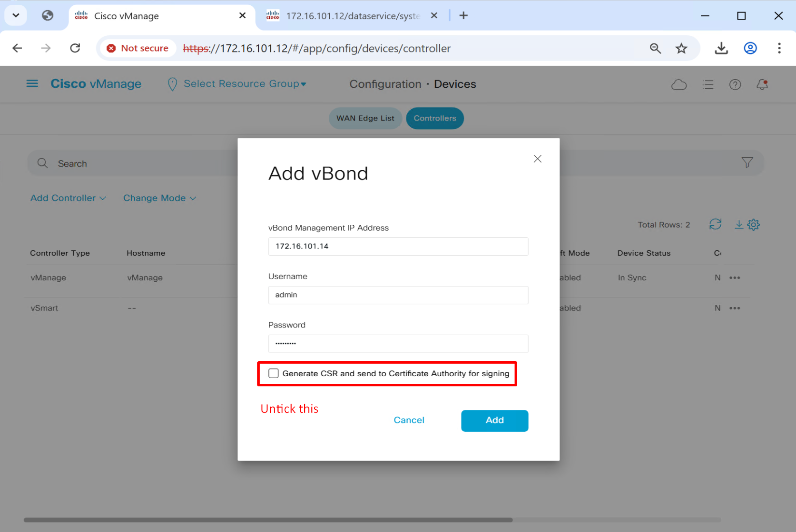This screenshot has height=532, width=796.
Task: Open the notifications bell icon
Action: (x=762, y=85)
